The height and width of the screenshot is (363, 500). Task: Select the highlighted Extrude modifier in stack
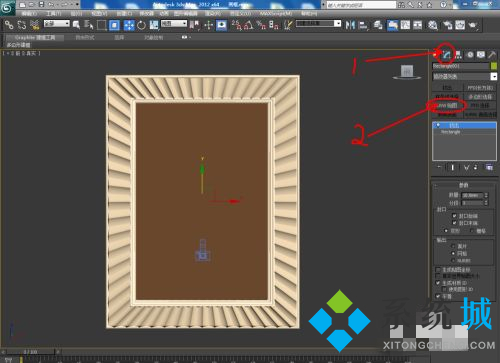[x=464, y=126]
